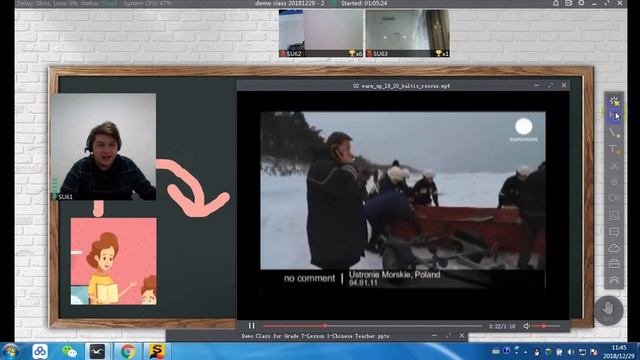Open Google Chrome on the taskbar
The image size is (640, 360).
click(127, 351)
